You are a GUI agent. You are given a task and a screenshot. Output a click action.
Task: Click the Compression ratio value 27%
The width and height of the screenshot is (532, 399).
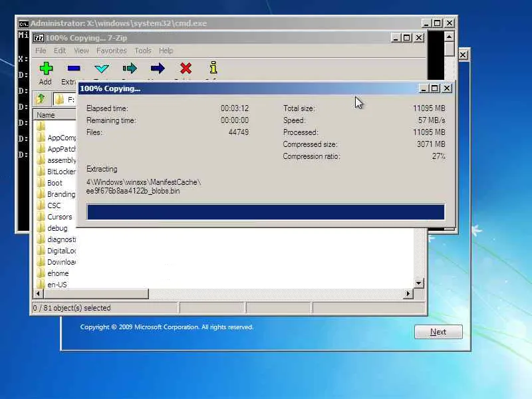[x=438, y=156]
